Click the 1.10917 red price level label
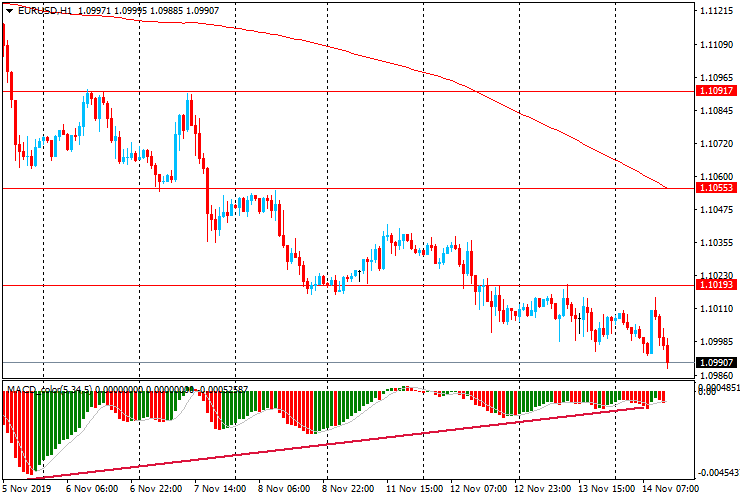 click(x=716, y=91)
